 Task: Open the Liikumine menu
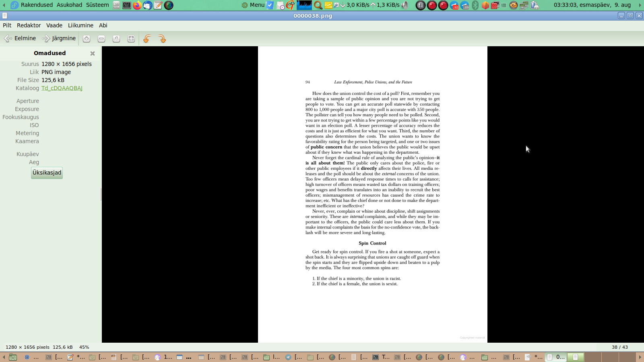[x=80, y=25]
